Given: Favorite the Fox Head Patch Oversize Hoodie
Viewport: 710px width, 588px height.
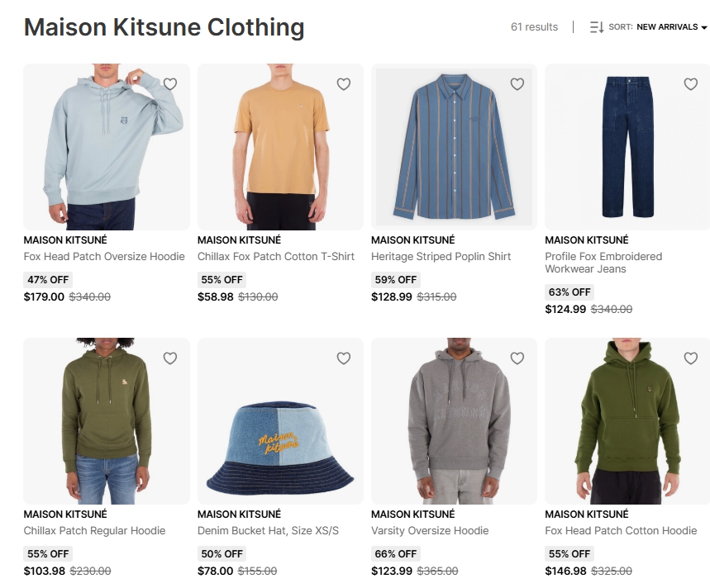Looking at the screenshot, I should point(170,84).
